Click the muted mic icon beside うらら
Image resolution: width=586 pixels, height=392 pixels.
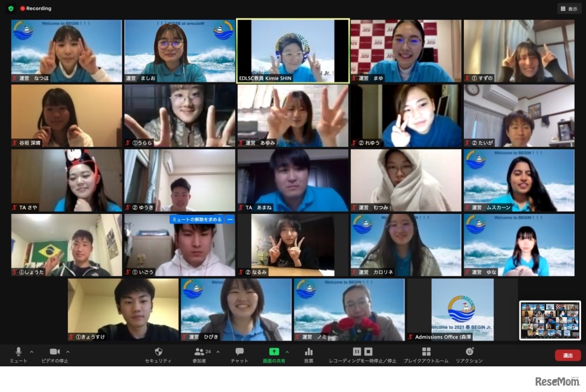click(x=128, y=143)
